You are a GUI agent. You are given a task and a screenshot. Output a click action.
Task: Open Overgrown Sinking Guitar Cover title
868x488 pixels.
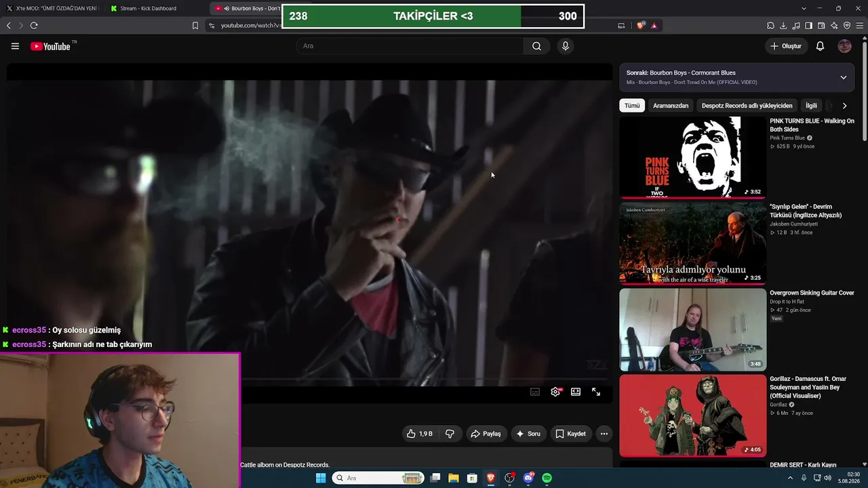pos(812,293)
